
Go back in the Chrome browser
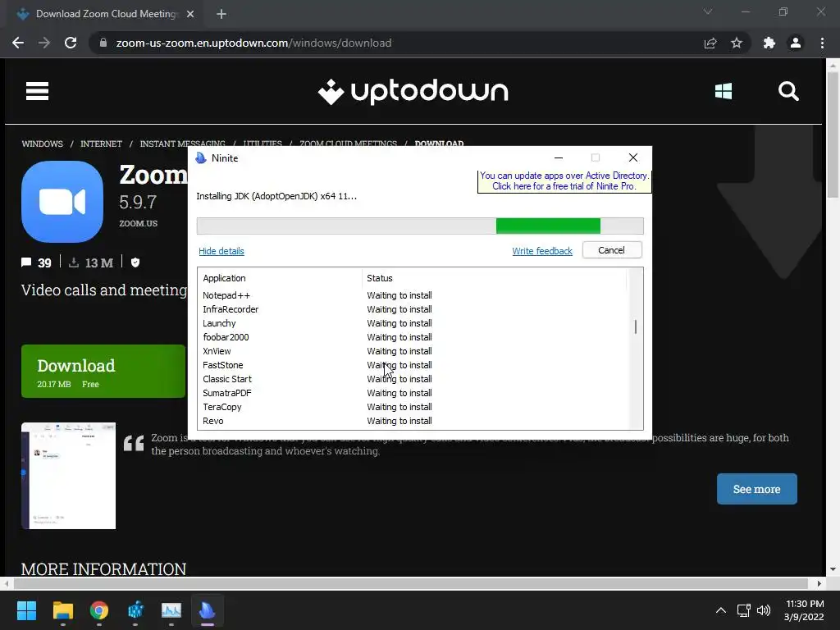point(18,43)
